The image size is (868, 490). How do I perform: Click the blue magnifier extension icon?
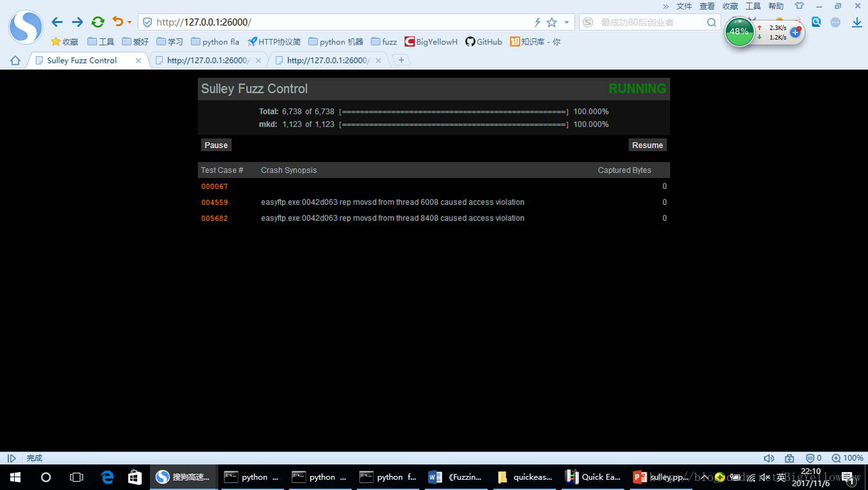pyautogui.click(x=816, y=22)
